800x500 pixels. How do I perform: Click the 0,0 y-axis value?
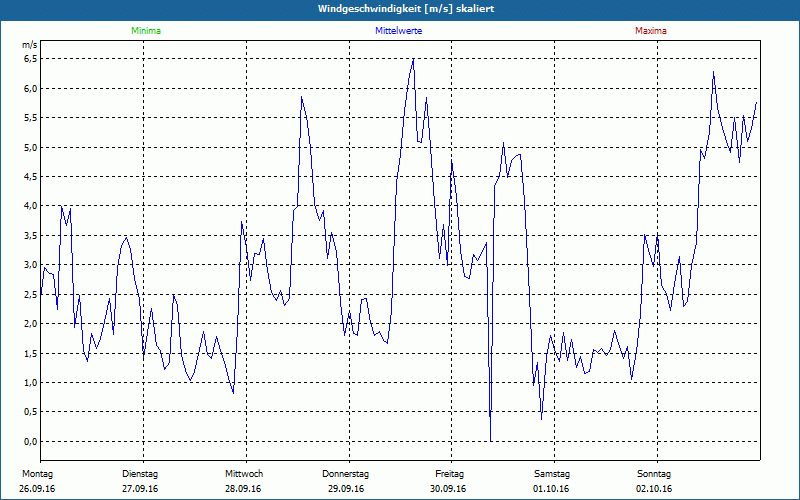pyautogui.click(x=31, y=441)
